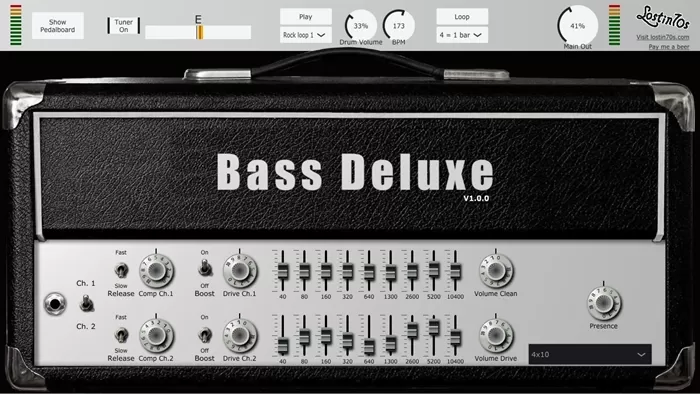Click the Drive Ch.2 knob
700x394 pixels.
click(240, 336)
